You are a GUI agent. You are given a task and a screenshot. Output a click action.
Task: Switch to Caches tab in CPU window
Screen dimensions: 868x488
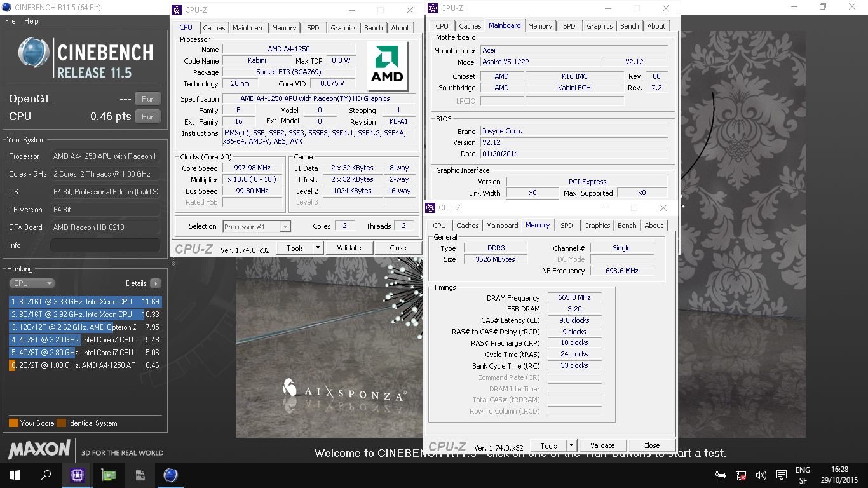(x=214, y=28)
